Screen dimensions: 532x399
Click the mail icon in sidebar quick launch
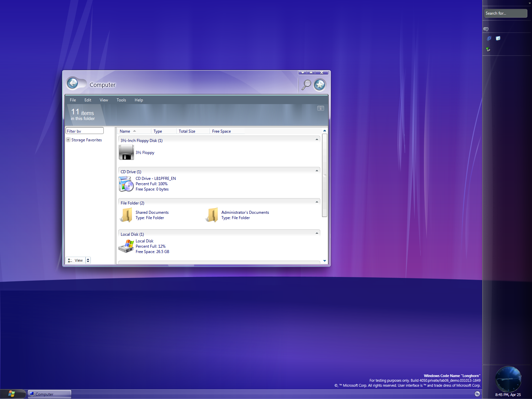pos(498,39)
